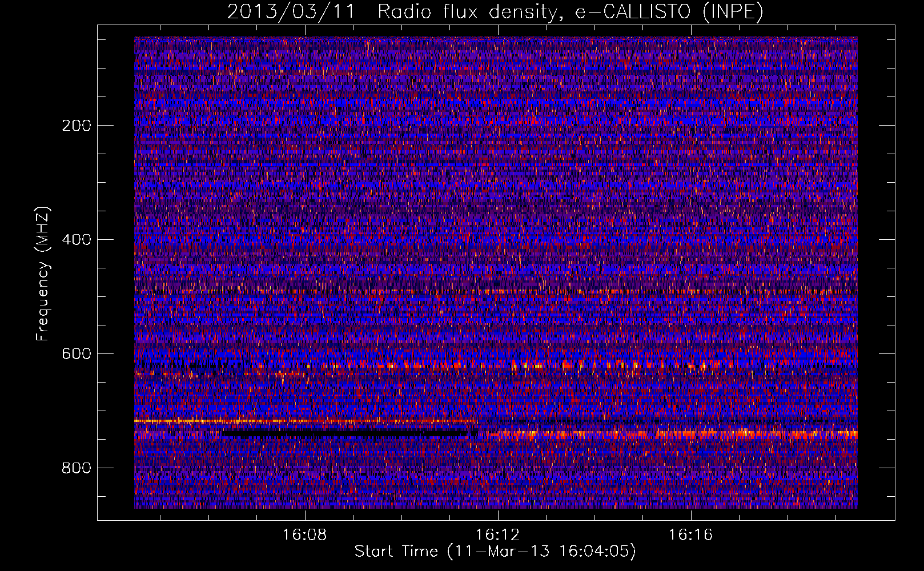Click the 800 frequency tick label

[x=77, y=468]
